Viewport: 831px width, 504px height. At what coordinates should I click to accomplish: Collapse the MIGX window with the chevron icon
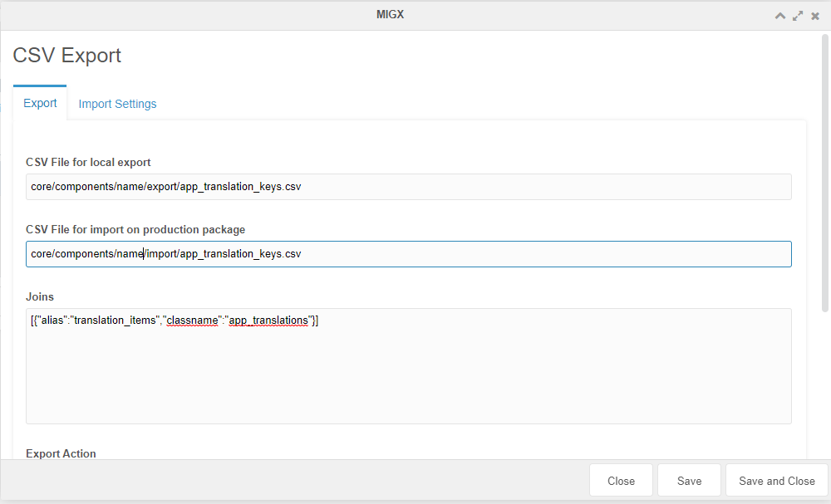pyautogui.click(x=780, y=16)
